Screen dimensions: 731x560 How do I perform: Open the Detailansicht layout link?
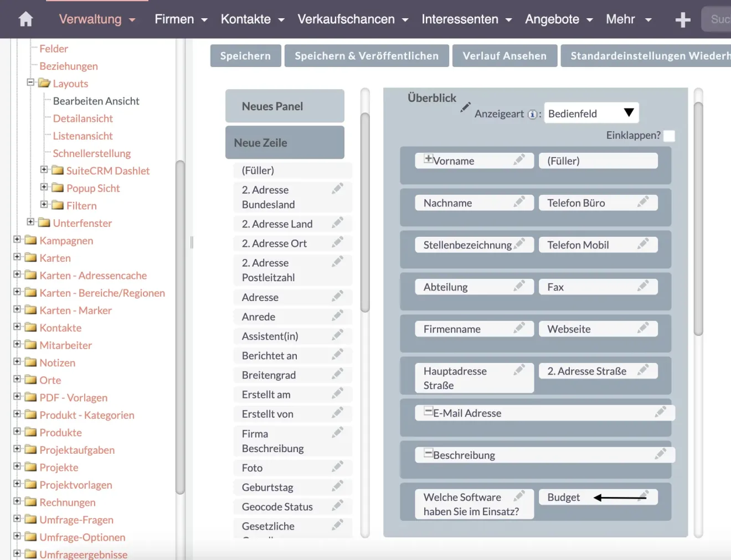tap(83, 118)
